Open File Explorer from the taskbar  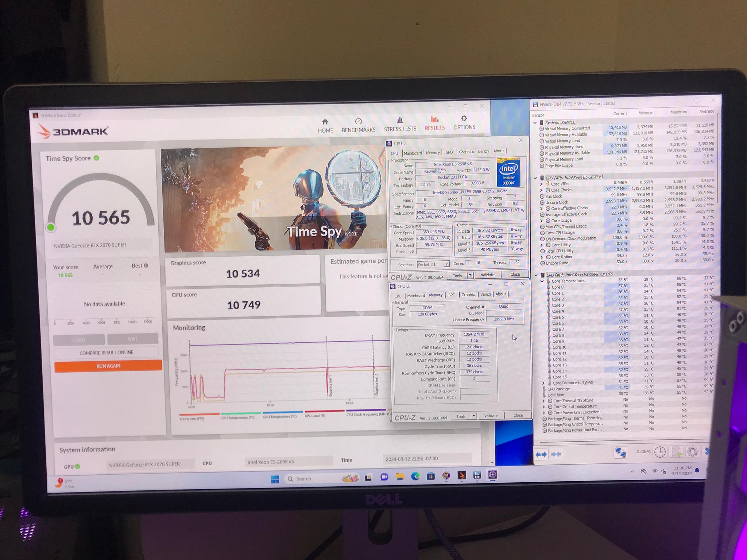[x=400, y=477]
